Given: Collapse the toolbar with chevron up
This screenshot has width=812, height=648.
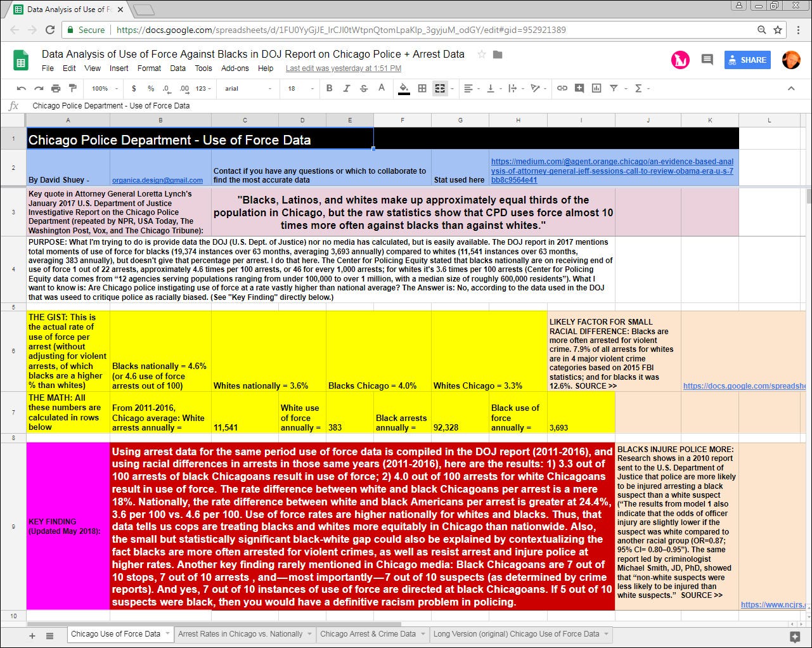Looking at the screenshot, I should click(791, 88).
